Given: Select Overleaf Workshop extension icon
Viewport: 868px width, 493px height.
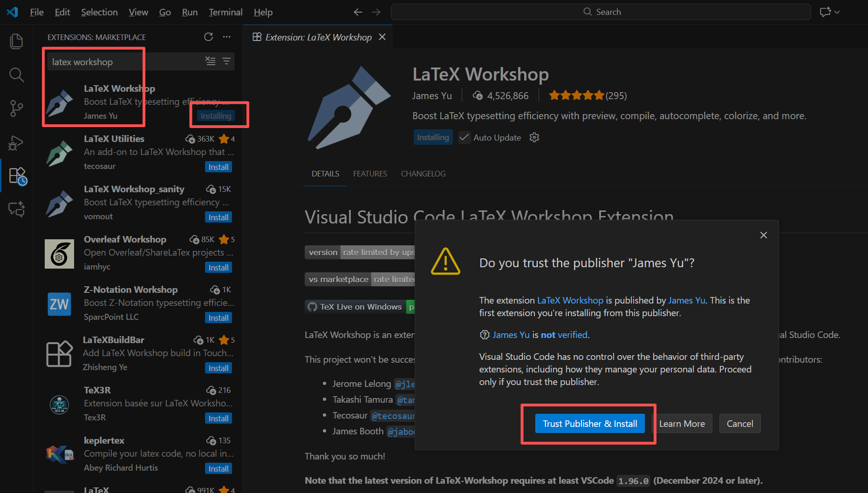Looking at the screenshot, I should tap(60, 254).
